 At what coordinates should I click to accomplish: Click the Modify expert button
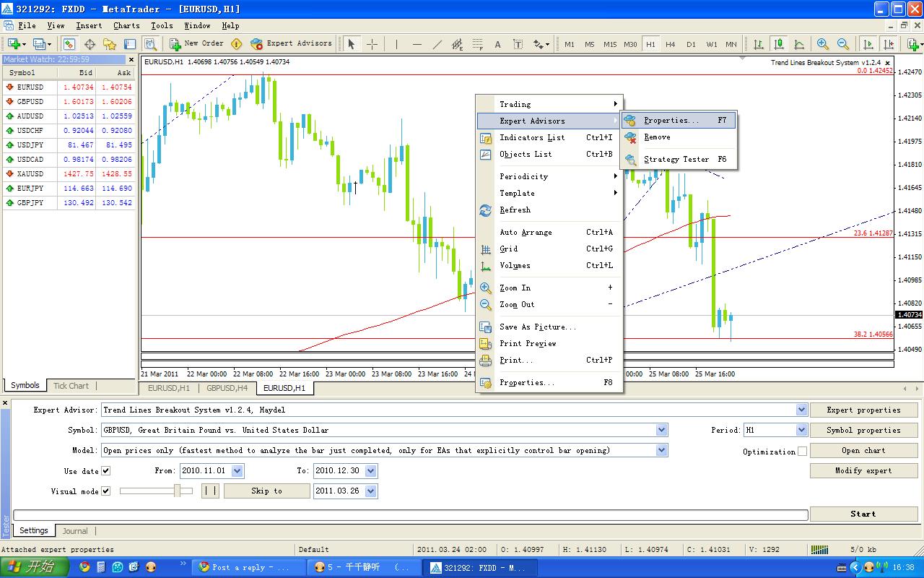pos(863,470)
